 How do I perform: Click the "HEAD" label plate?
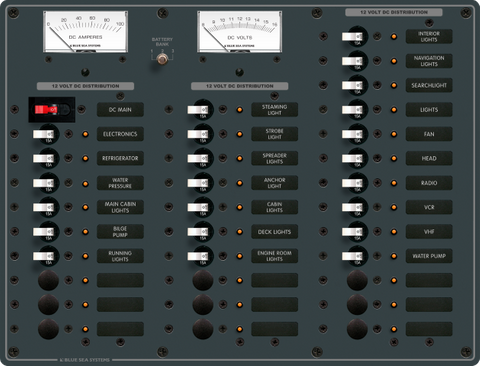point(429,158)
